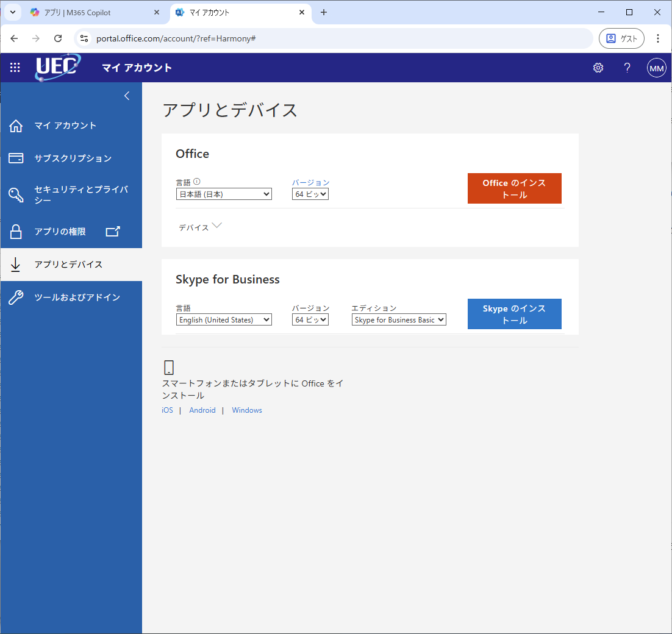
Task: Open the Android install link
Action: pyautogui.click(x=202, y=410)
